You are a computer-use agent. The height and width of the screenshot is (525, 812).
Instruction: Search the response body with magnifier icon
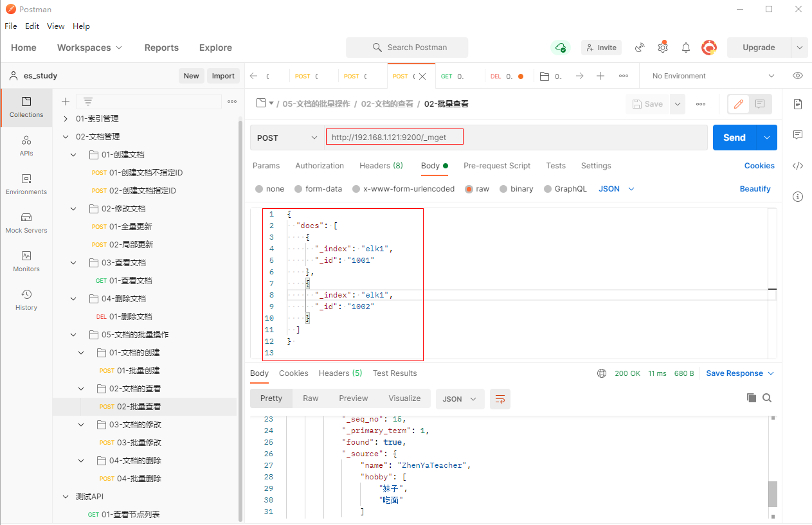click(x=767, y=398)
